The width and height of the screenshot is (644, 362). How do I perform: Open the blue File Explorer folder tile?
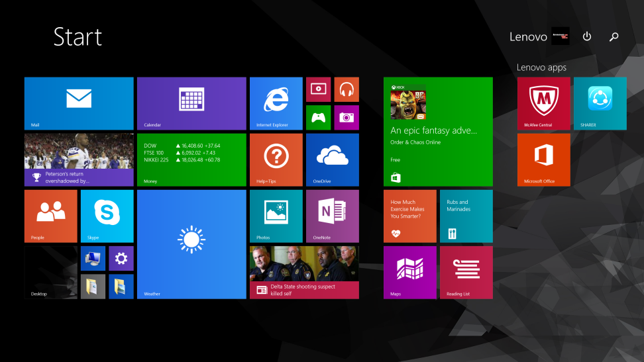point(121,287)
